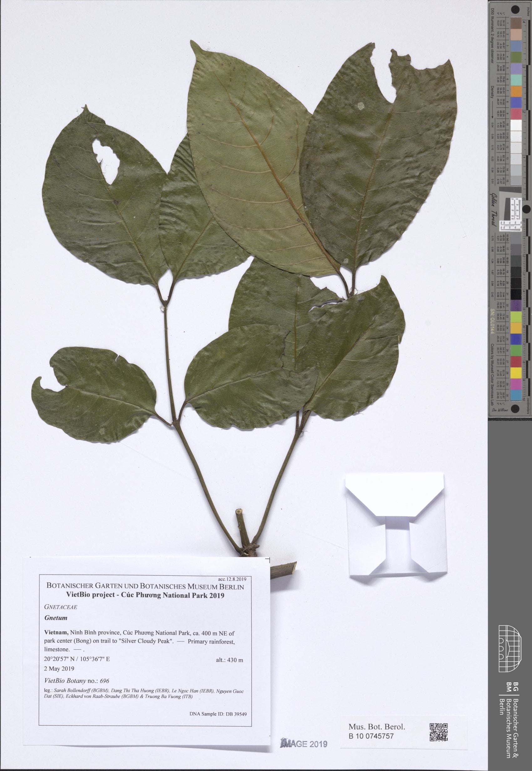The image size is (532, 771).
Task: Click the QR code on barcode label
Action: coord(438,732)
